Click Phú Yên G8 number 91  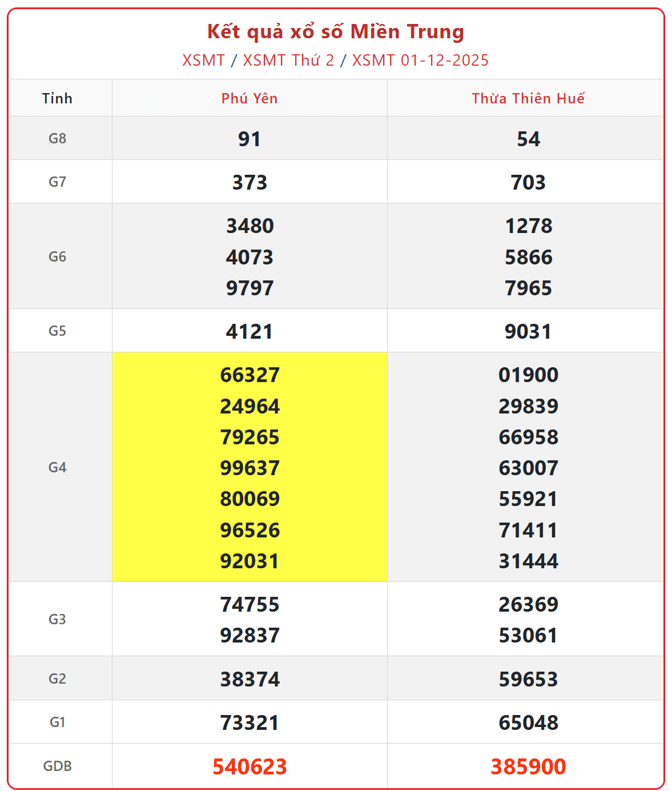pyautogui.click(x=250, y=139)
